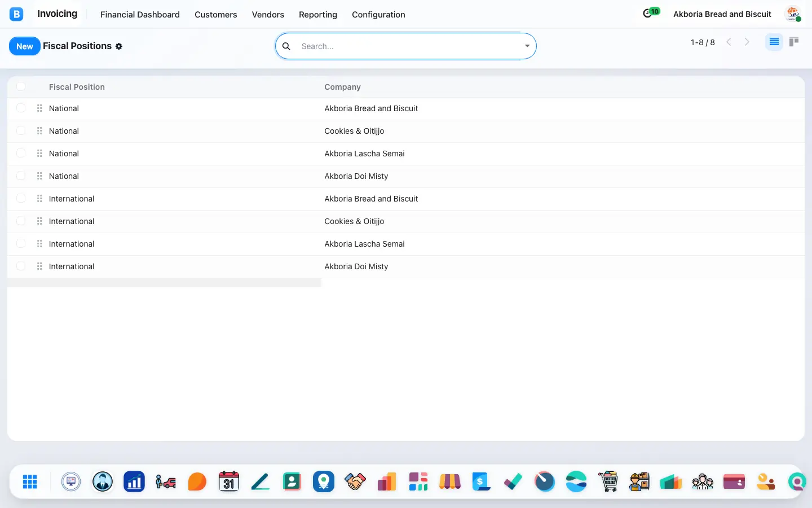This screenshot has height=508, width=812.
Task: Click the Invoicing app logo in the header
Action: point(16,14)
